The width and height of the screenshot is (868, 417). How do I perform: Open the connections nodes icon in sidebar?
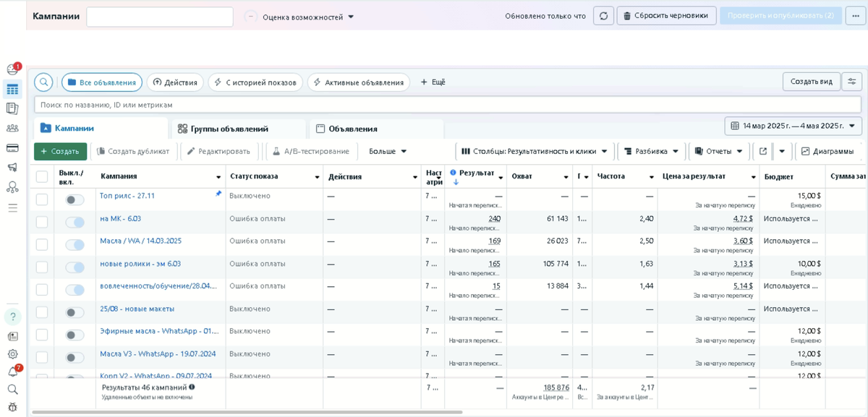point(12,187)
